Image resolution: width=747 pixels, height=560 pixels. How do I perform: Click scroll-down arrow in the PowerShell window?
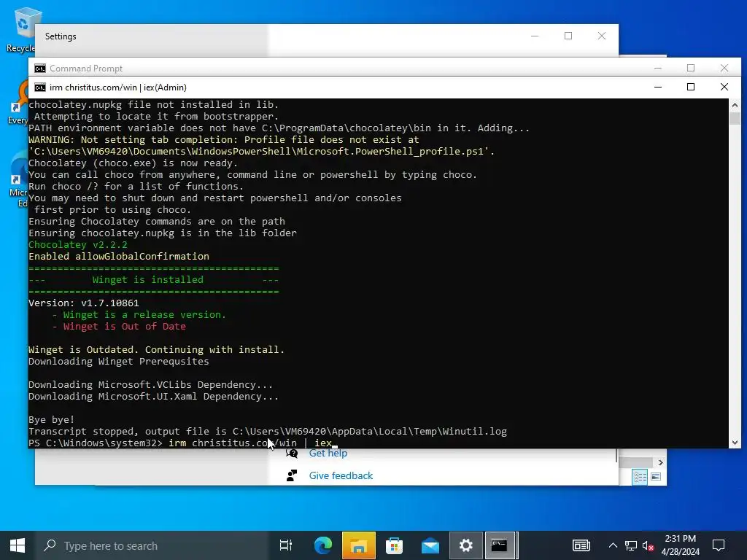pyautogui.click(x=735, y=443)
